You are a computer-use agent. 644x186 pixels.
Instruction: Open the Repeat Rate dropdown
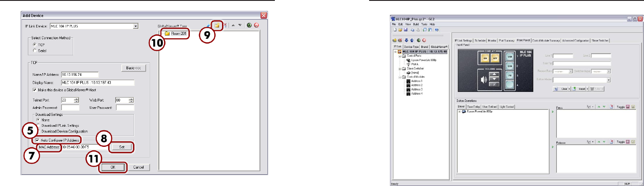(571, 71)
